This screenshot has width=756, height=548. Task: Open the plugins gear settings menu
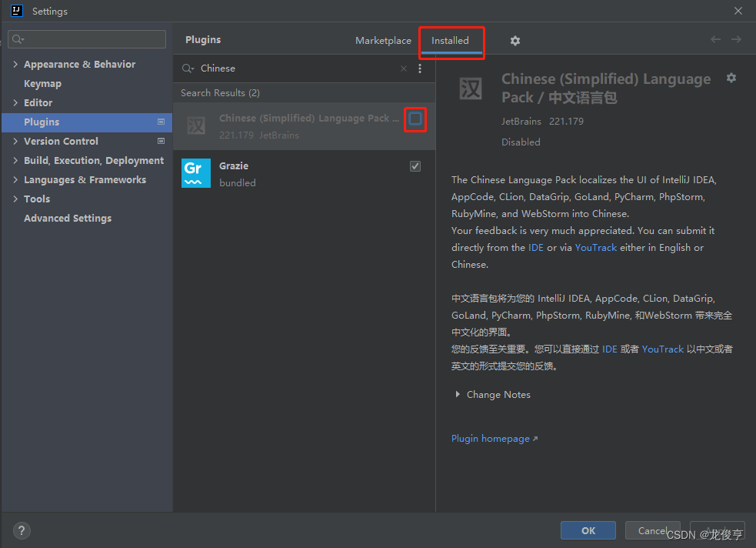[x=515, y=41]
